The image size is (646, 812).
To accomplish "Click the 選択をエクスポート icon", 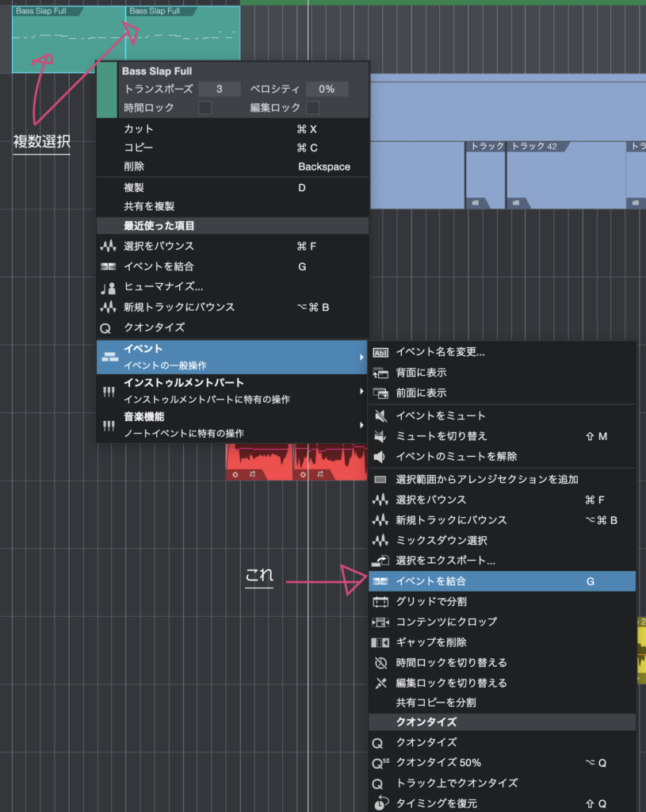I will 380,561.
